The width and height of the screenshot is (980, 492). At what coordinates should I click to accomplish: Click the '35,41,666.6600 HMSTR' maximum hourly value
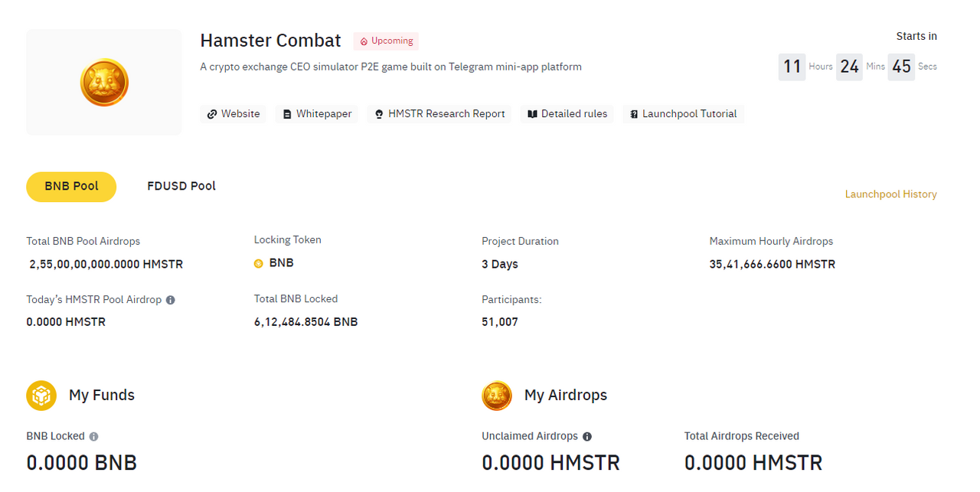pyautogui.click(x=773, y=265)
